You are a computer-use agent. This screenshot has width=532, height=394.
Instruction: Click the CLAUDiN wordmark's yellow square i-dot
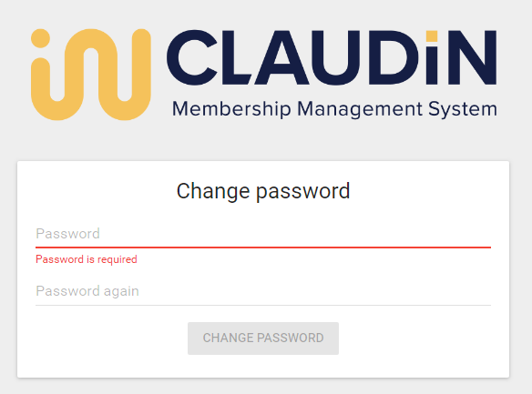[x=432, y=36]
